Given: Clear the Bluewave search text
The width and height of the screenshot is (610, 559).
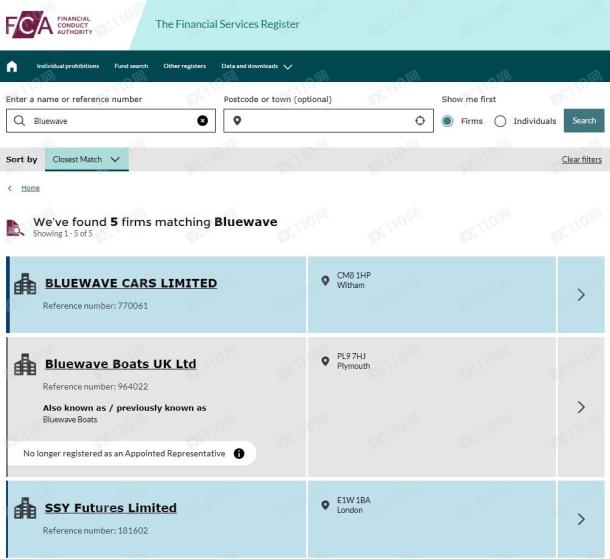Looking at the screenshot, I should [x=202, y=121].
